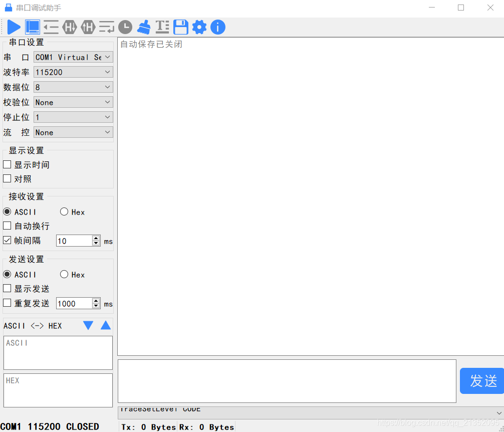Image resolution: width=504 pixels, height=432 pixels.
Task: Toggle the blue panel layout icon
Action: coord(33,27)
